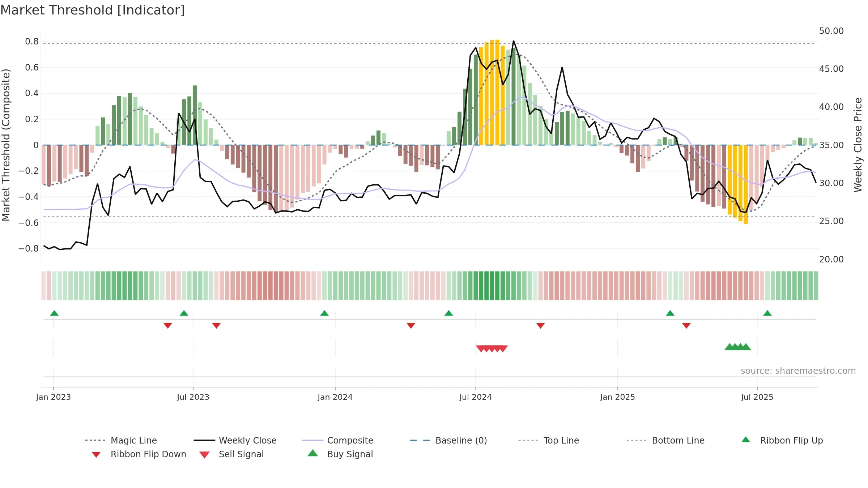The image size is (868, 488).
Task: Click the 50.00 price axis label
Action: pos(831,31)
